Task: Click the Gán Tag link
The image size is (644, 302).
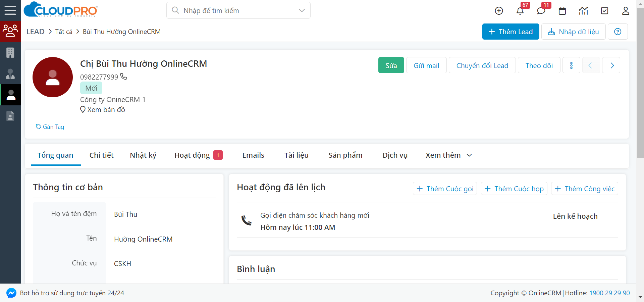Action: pyautogui.click(x=50, y=127)
